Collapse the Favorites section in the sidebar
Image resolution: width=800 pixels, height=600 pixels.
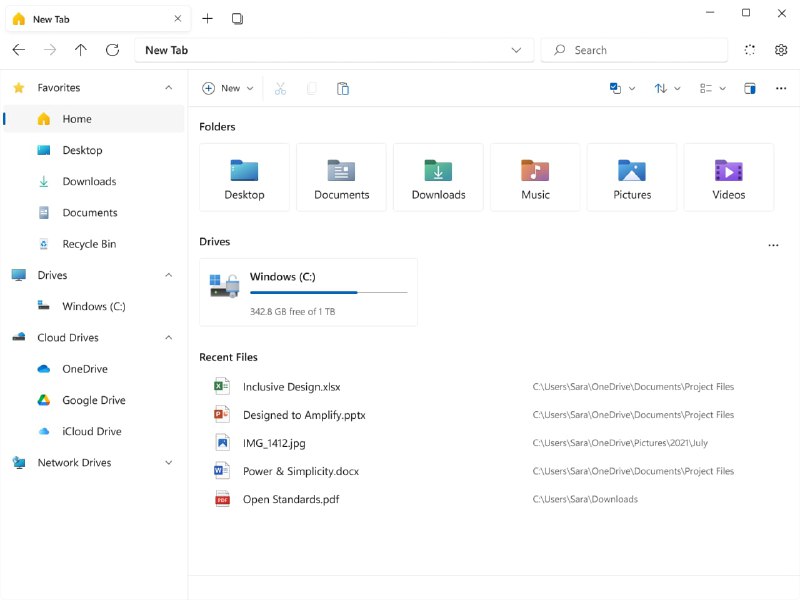pos(168,87)
